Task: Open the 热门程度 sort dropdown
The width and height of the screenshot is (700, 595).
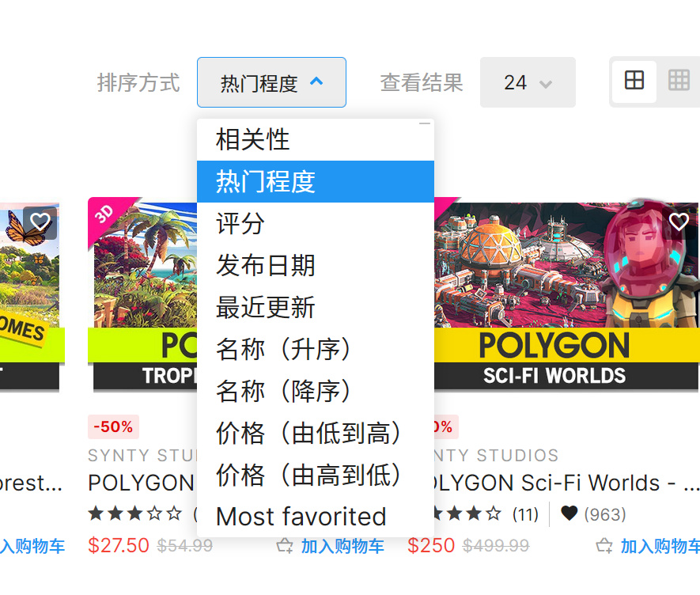Action: click(271, 82)
